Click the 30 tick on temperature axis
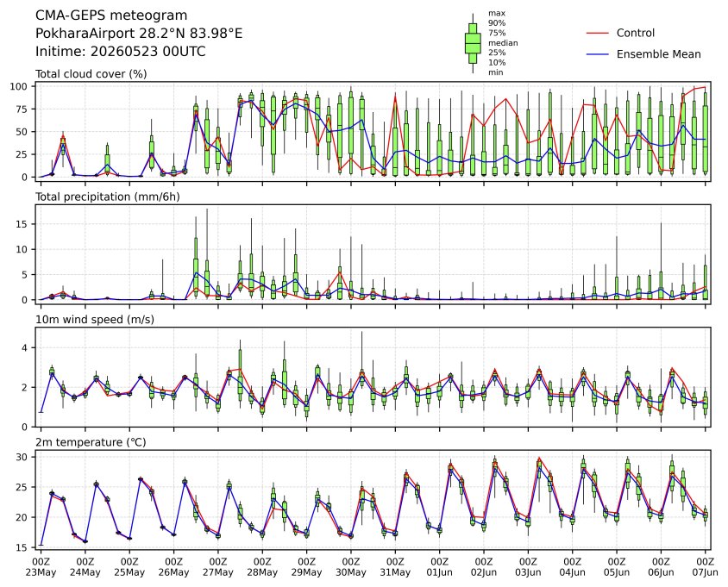This screenshot has height=587, width=728. (x=22, y=457)
